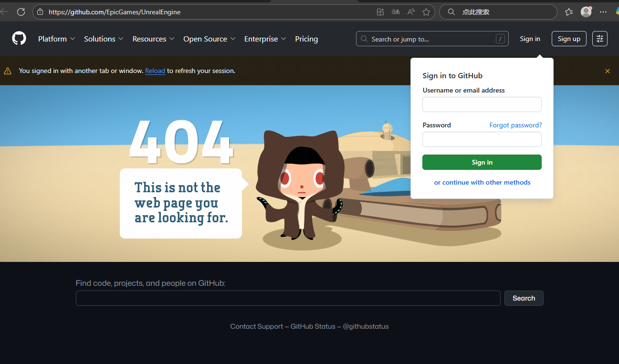Go back with browser back arrow
The image size is (619, 364).
[x=4, y=12]
